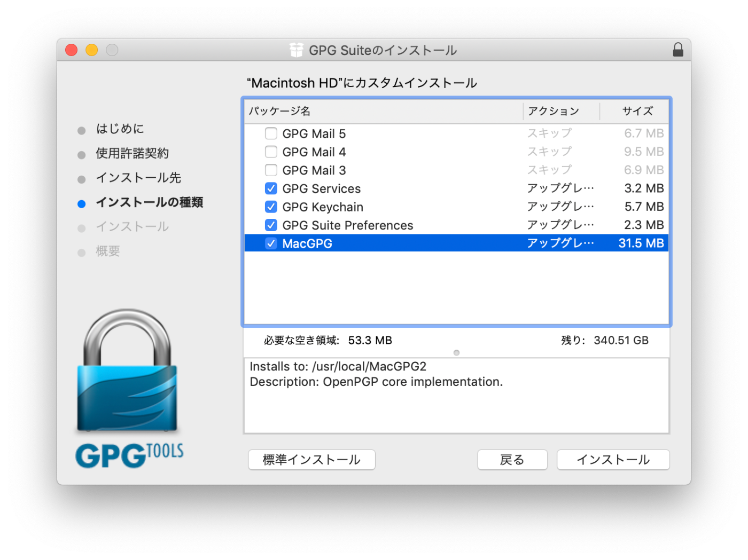Image resolution: width=748 pixels, height=560 pixels.
Task: Click the yellow minimize window button
Action: pos(92,50)
